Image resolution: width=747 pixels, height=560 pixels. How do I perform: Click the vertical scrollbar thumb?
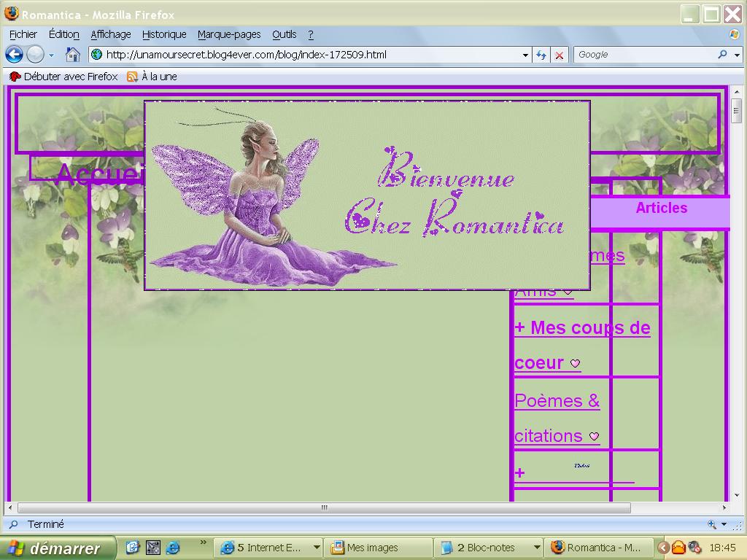point(737,111)
